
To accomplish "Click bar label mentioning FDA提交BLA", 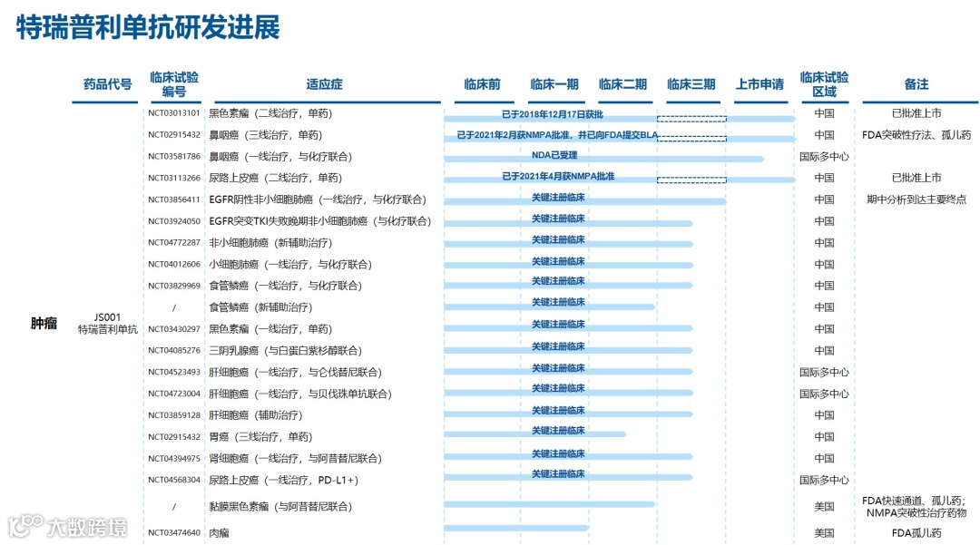I will point(557,135).
